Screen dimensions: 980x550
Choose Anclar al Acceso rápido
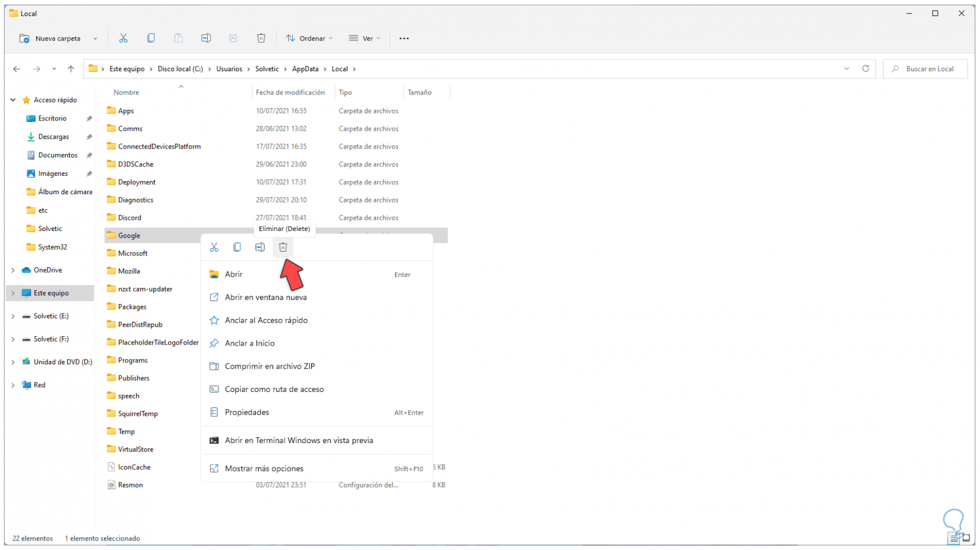point(317,320)
